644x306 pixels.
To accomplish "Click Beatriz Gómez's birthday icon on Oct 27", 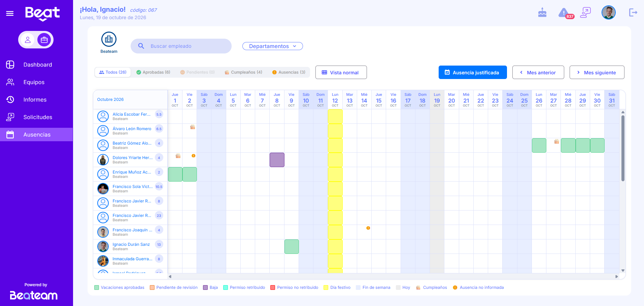I will [x=557, y=141].
